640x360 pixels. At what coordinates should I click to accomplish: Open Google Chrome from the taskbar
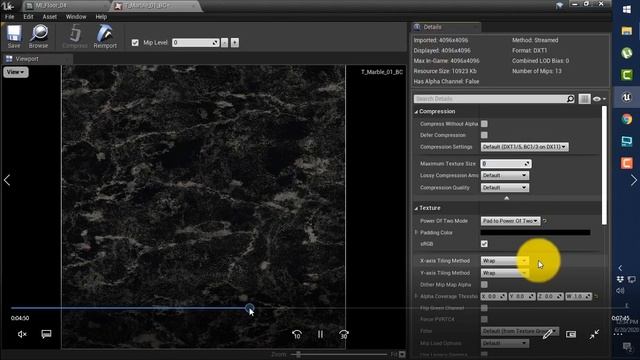[x=627, y=119]
